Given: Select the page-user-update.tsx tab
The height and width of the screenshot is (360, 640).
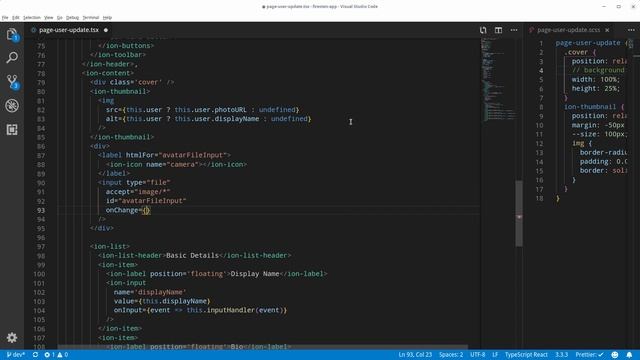Looking at the screenshot, I should pos(69,30).
